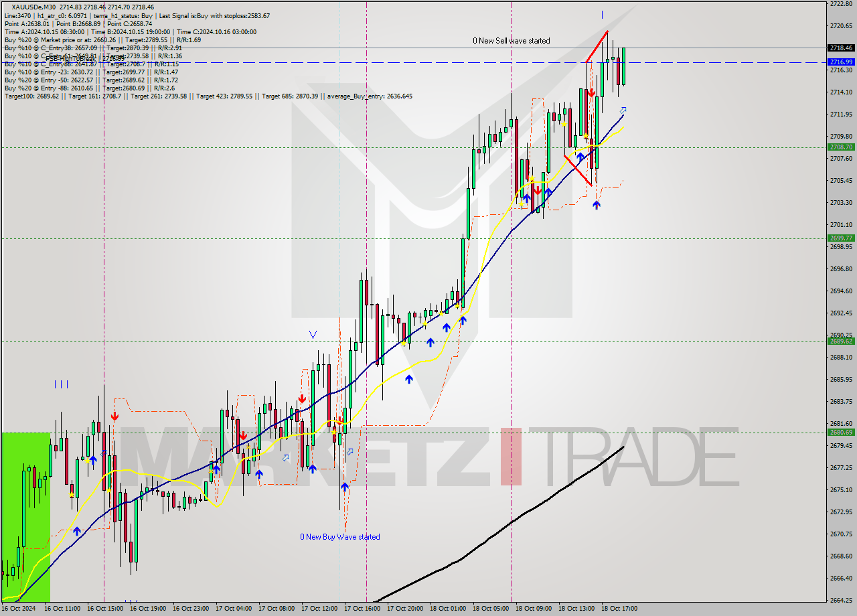857x616 pixels.
Task: Select the 'Last Signal is:Buy with stoploss:2583.67' text
Action: pyautogui.click(x=214, y=15)
